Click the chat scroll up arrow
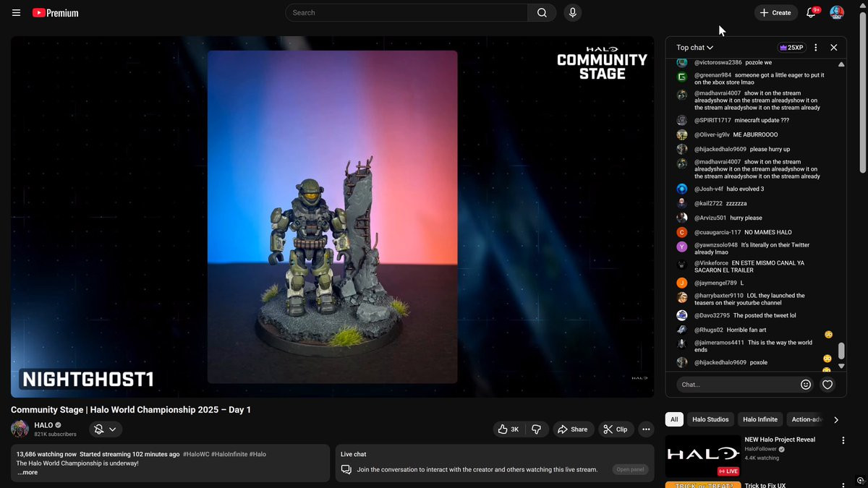868x488 pixels. click(x=841, y=64)
